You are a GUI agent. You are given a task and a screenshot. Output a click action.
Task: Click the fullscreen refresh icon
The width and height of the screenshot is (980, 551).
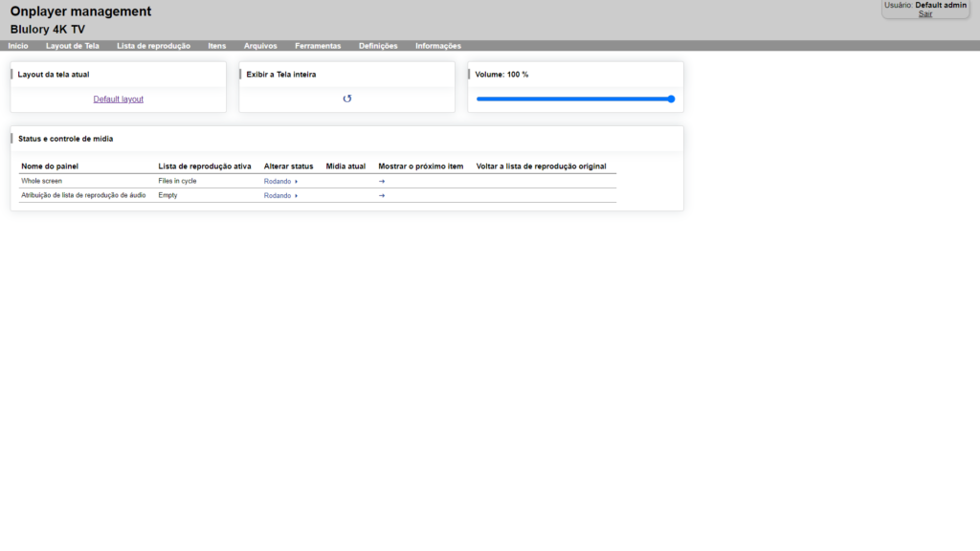(346, 99)
